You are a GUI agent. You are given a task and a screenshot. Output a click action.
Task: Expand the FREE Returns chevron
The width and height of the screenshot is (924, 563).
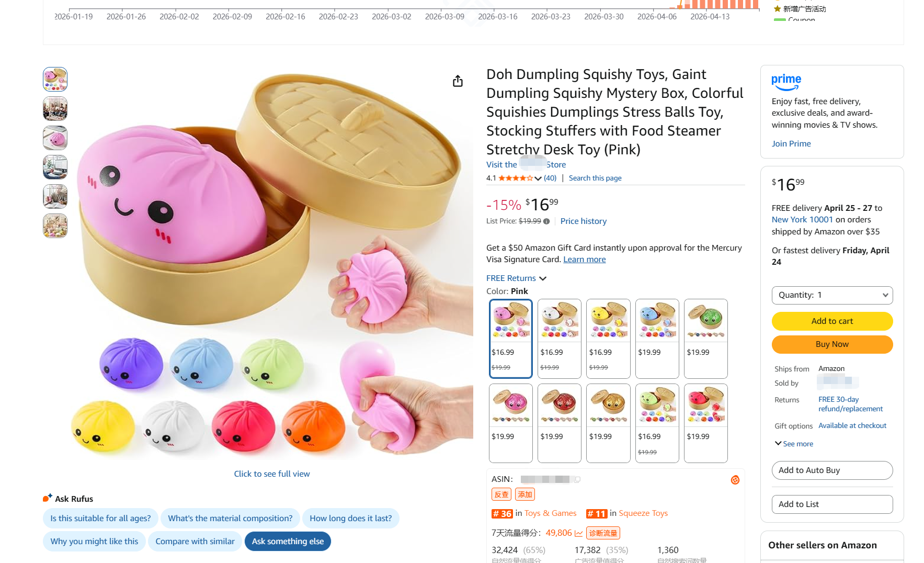543,278
